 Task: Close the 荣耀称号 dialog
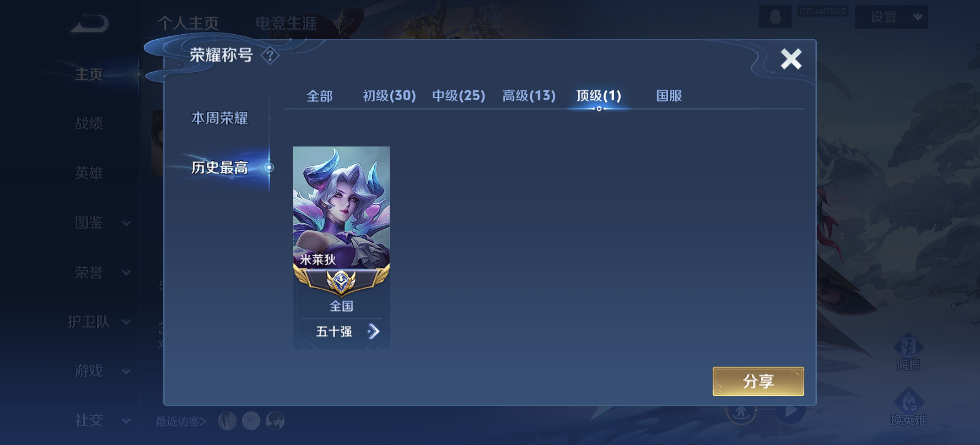tap(791, 59)
